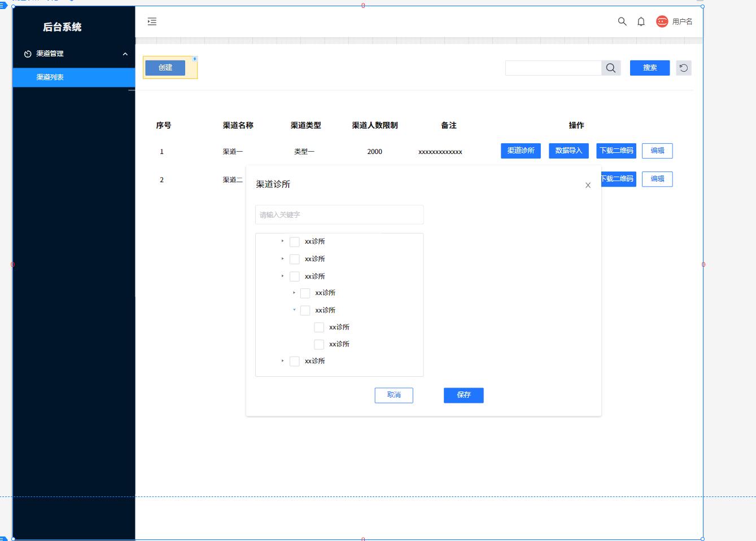Image resolution: width=756 pixels, height=541 pixels.
Task: Check the first leaf xx诊所 checkbox
Action: tap(319, 327)
